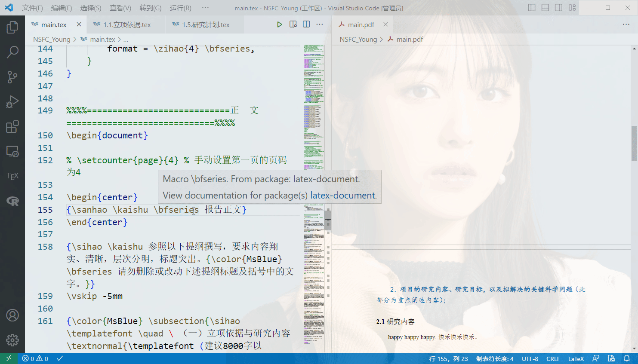This screenshot has height=364, width=638.
Task: Open the Run and Debug view
Action: (12, 101)
